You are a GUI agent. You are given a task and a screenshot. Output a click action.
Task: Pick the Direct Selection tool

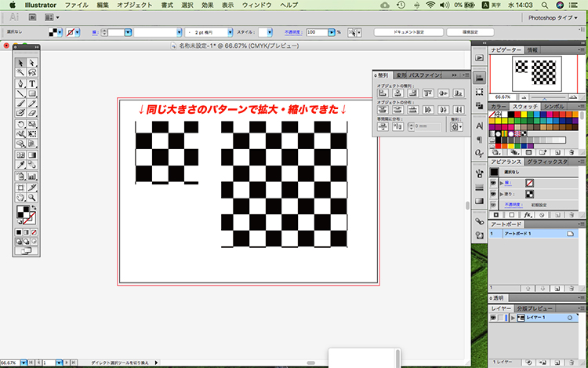click(x=32, y=63)
